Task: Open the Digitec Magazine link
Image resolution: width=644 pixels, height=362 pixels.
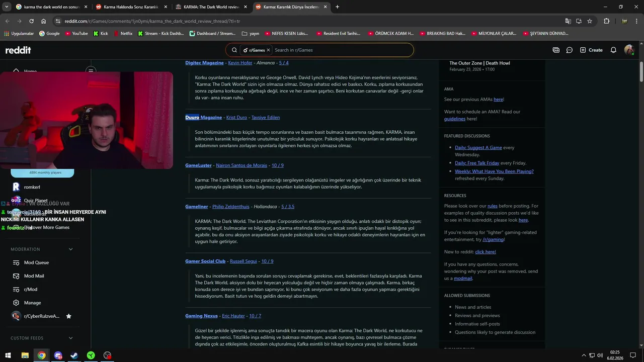Action: (204, 63)
